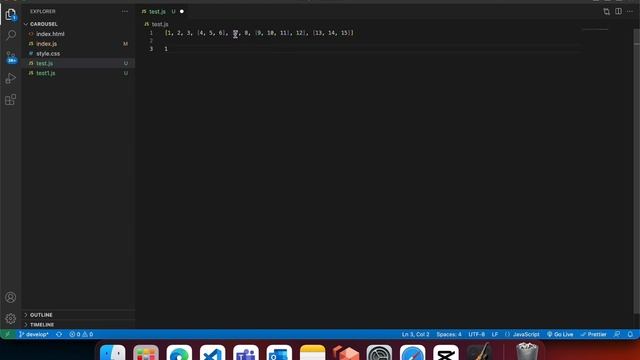The image size is (640, 360).
Task: Open the Manage gear icon
Action: (x=11, y=318)
